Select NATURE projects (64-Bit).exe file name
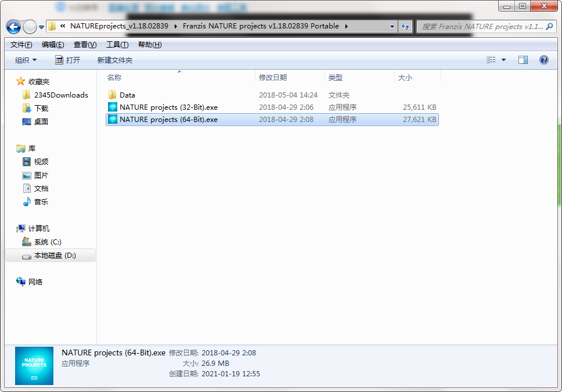 pyautogui.click(x=168, y=120)
